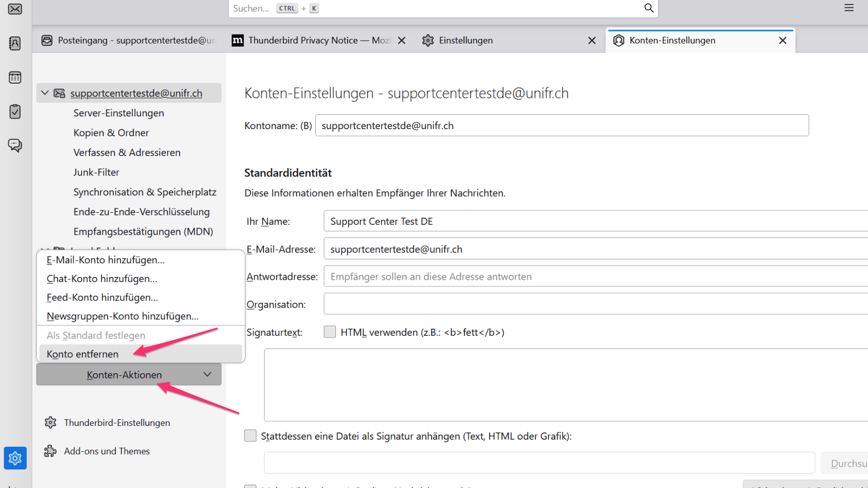This screenshot has width=868, height=488.
Task: Open the Mail space icon
Action: 15,9
